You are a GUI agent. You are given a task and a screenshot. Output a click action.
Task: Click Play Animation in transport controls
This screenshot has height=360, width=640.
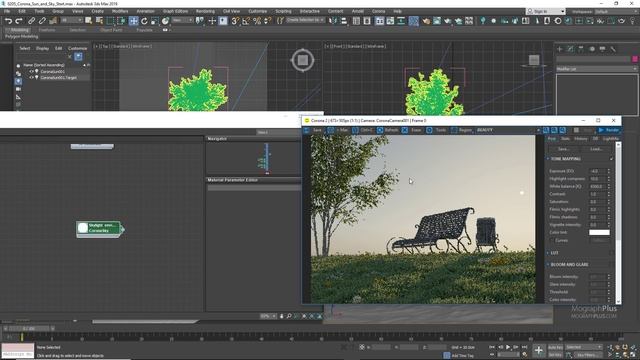point(508,347)
